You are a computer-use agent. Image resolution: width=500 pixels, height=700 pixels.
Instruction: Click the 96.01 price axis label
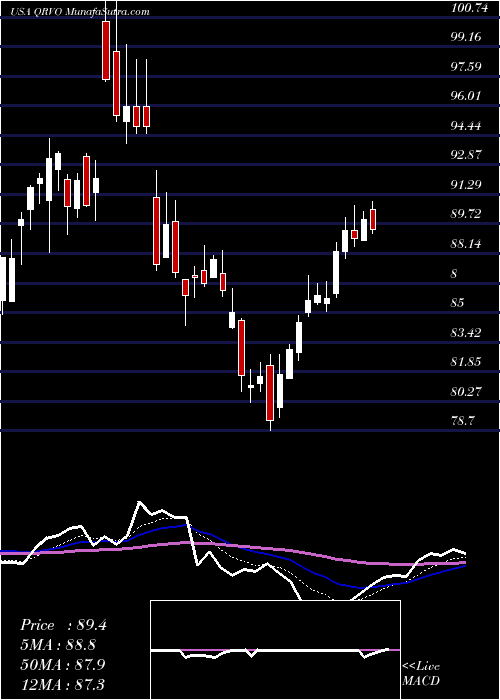466,96
